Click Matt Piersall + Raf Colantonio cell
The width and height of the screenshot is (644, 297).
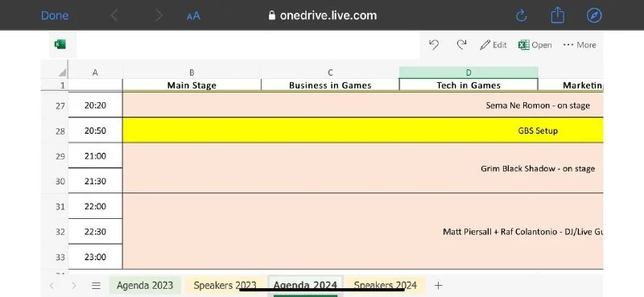(x=363, y=231)
